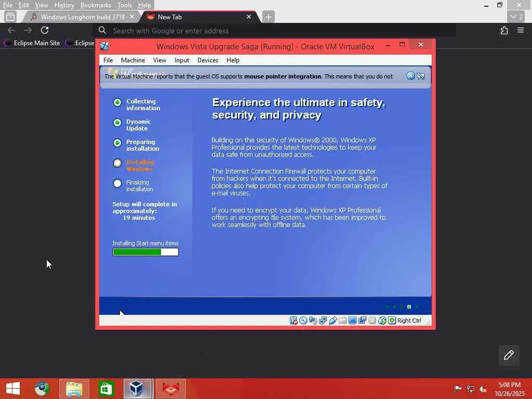Click the 'Installing Start menu items' status text
Image resolution: width=532 pixels, height=399 pixels.
pyautogui.click(x=145, y=243)
